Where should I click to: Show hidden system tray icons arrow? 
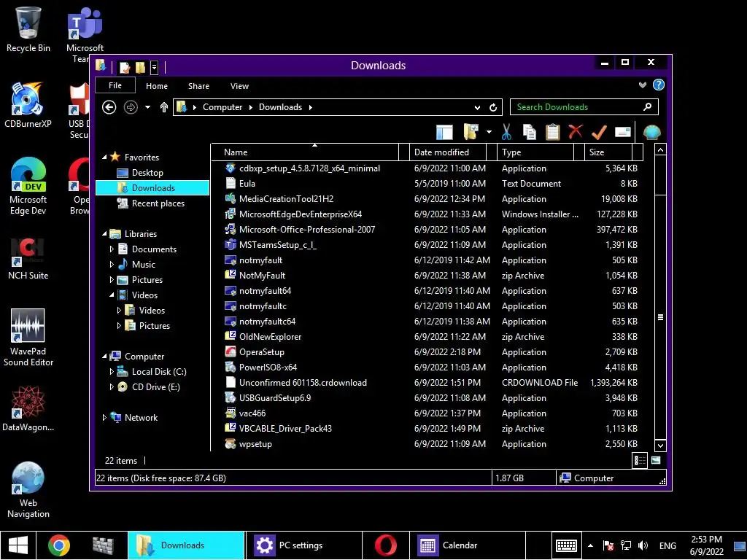591,545
